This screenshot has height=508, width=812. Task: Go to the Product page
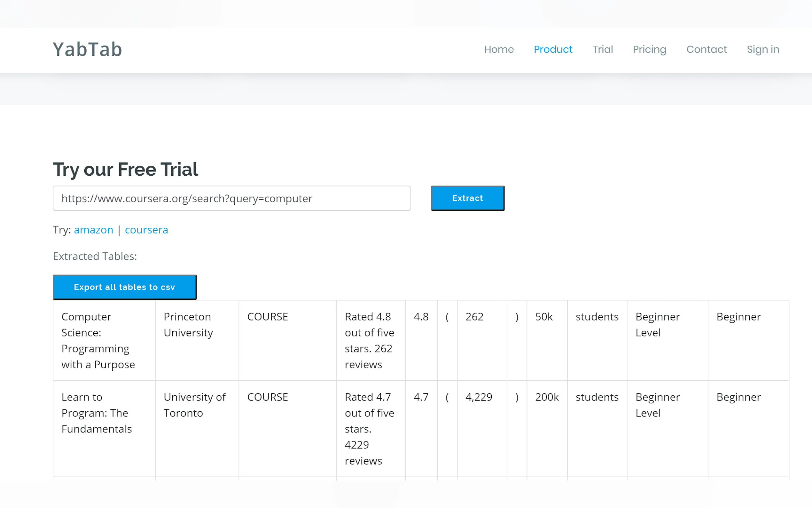pyautogui.click(x=553, y=49)
